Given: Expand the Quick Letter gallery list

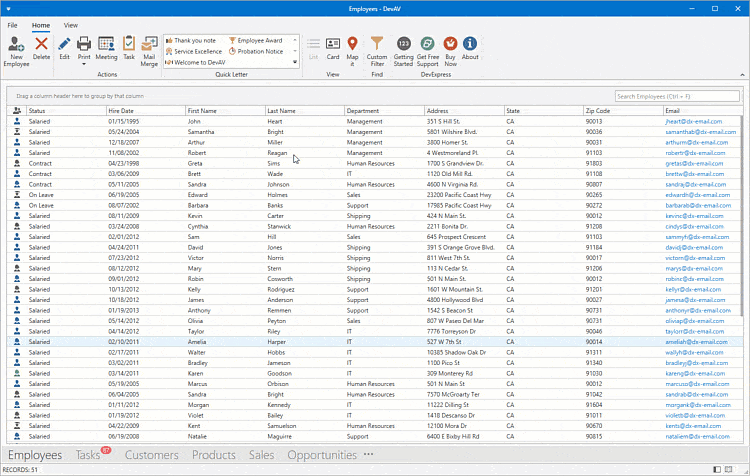Looking at the screenshot, I should (x=295, y=62).
